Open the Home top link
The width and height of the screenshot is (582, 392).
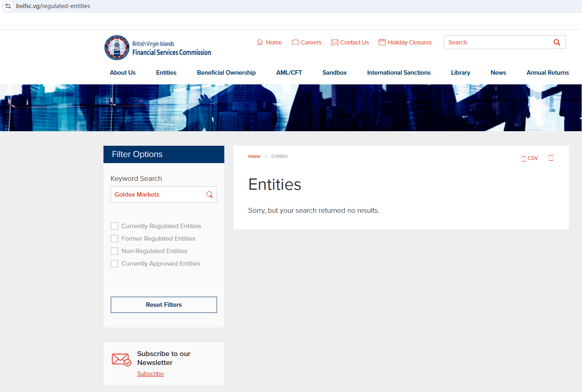click(274, 42)
